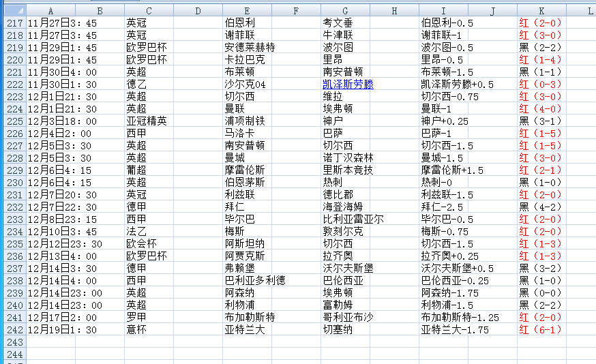Viewport: 596px width, 364px height.
Task: Click cell 切尔西-0.75
Action: pyautogui.click(x=449, y=97)
